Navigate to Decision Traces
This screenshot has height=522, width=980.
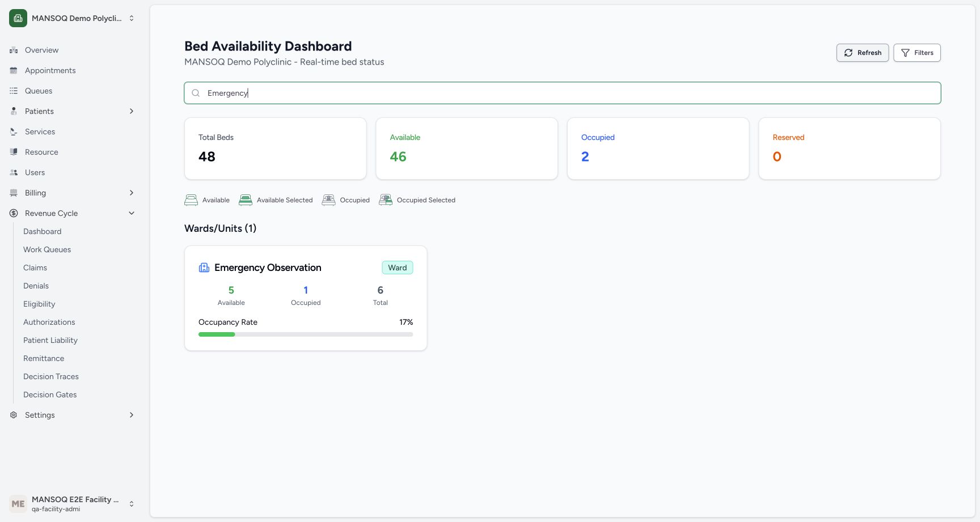pyautogui.click(x=51, y=376)
